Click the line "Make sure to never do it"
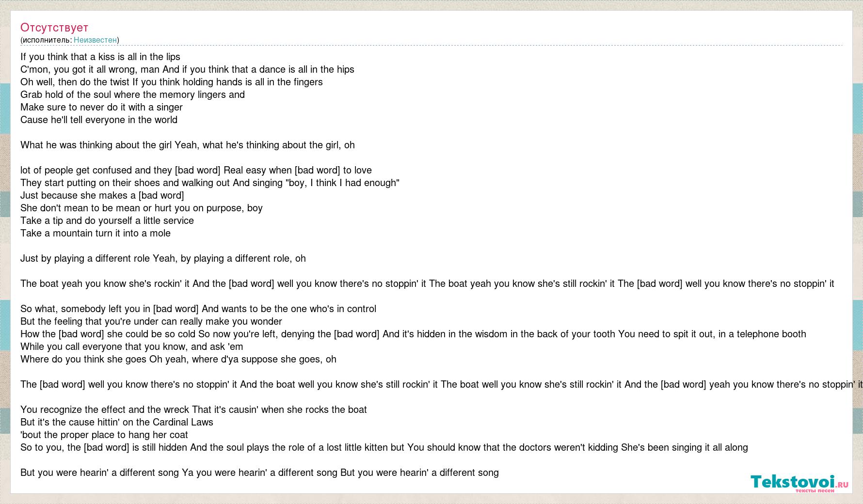 pos(101,107)
